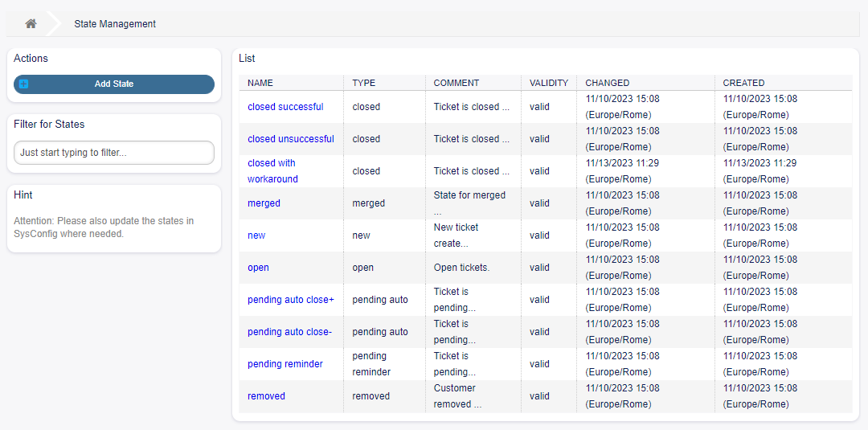This screenshot has height=430, width=868.
Task: Sort list by VALIDITY column header
Action: [548, 83]
